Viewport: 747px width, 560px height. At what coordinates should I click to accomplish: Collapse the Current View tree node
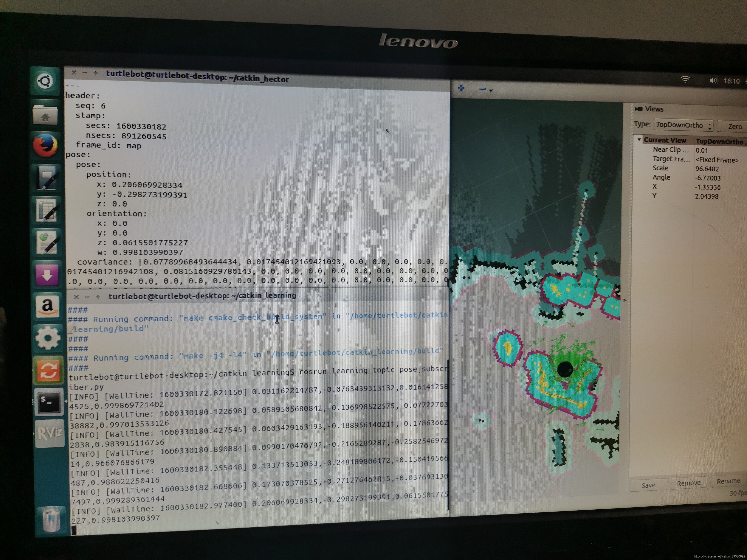639,139
